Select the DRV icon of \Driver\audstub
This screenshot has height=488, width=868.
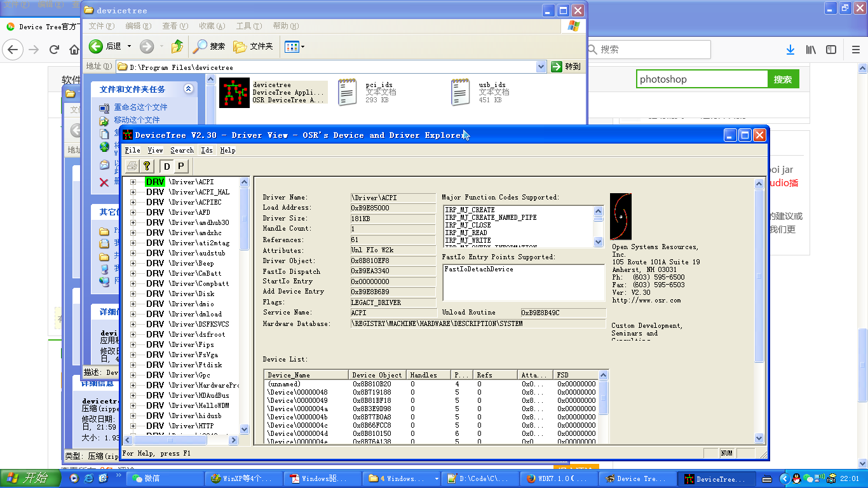pos(155,253)
